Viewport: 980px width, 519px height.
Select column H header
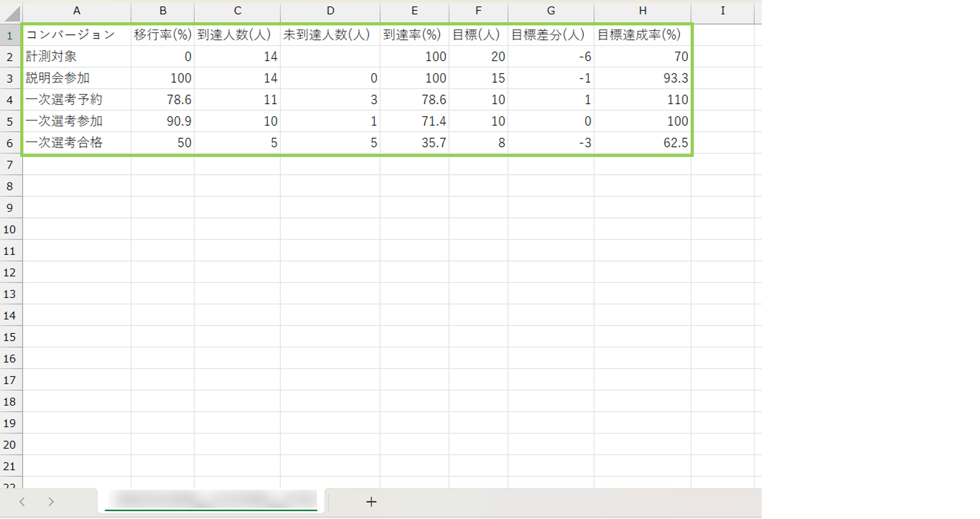click(642, 11)
